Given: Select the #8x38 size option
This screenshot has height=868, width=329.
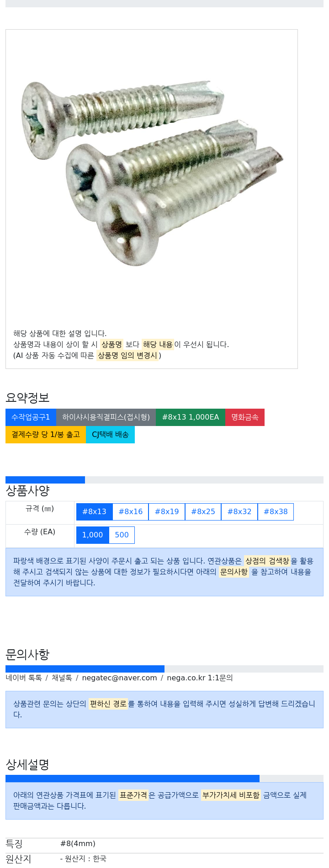Looking at the screenshot, I should point(276,512).
